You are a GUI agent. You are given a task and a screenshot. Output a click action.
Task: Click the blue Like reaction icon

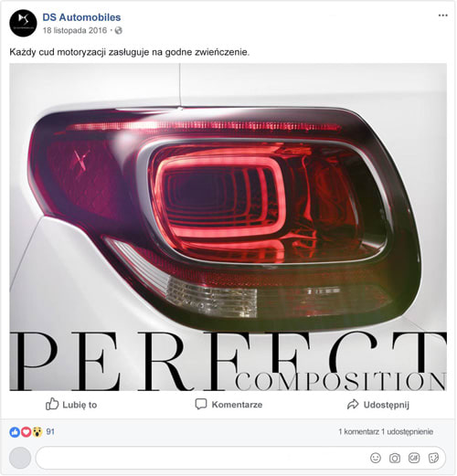click(x=15, y=432)
